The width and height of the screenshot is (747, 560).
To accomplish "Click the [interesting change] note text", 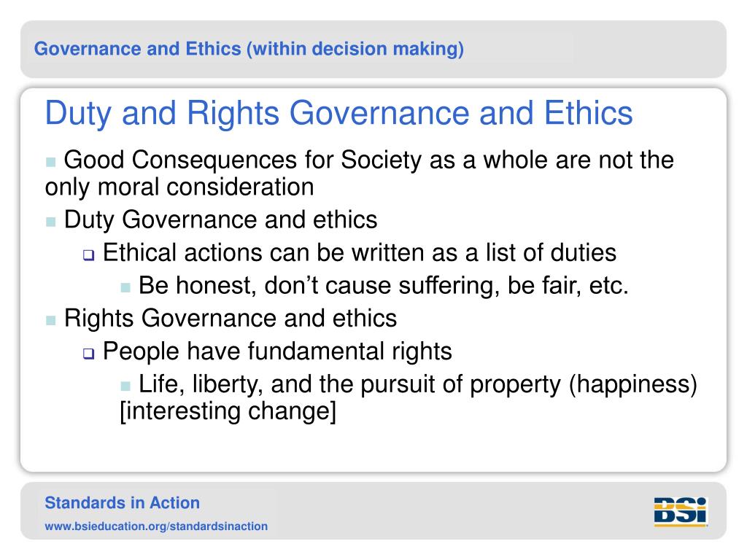I will 228,411.
